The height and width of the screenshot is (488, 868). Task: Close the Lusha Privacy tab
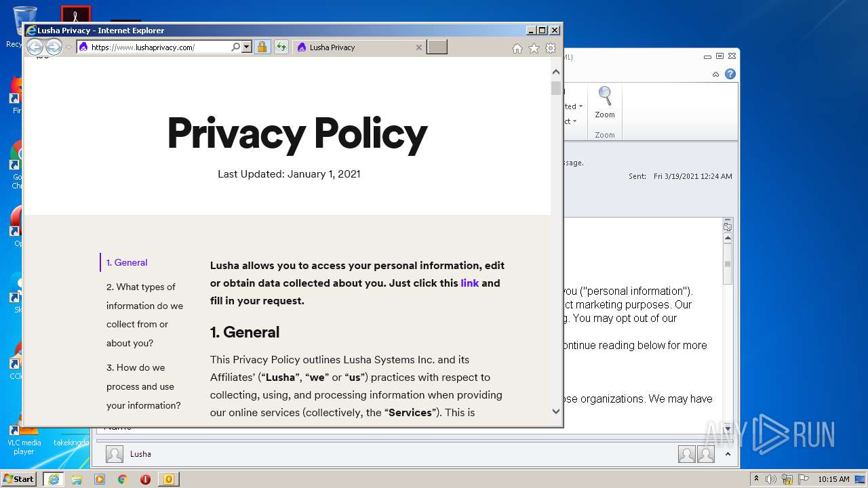pos(418,47)
